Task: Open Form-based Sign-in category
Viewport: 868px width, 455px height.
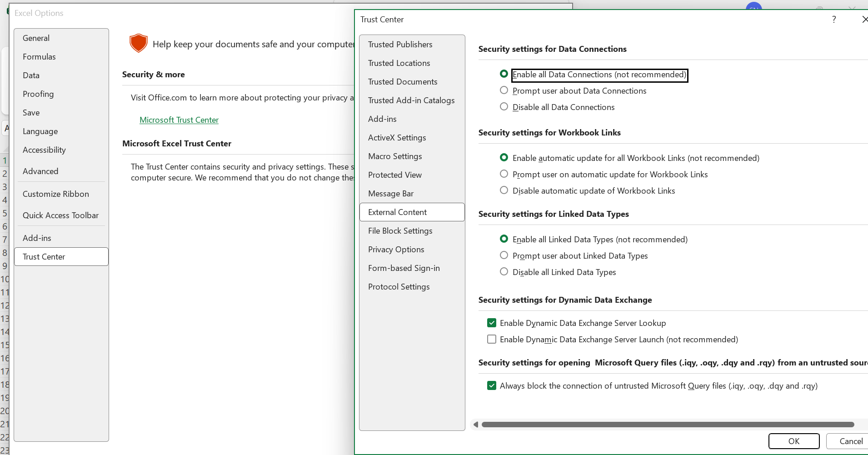Action: [x=412, y=268]
